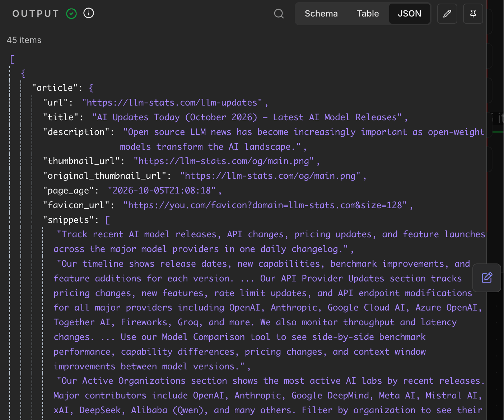Click the "AI Updates Today" title value
Screen dimensions: 504x420
click(x=247, y=117)
